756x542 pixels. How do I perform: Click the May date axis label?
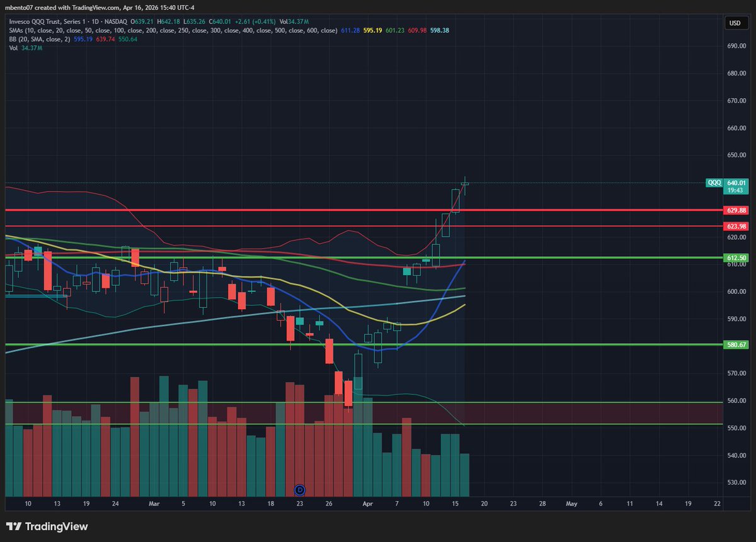[x=571, y=504]
